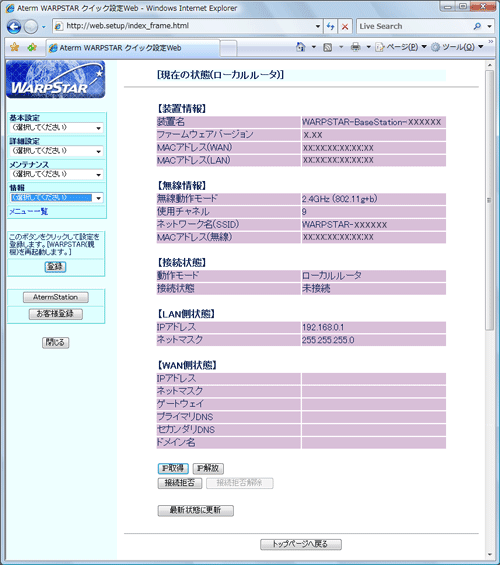Expand the command bar overflow chevron

click(491, 42)
